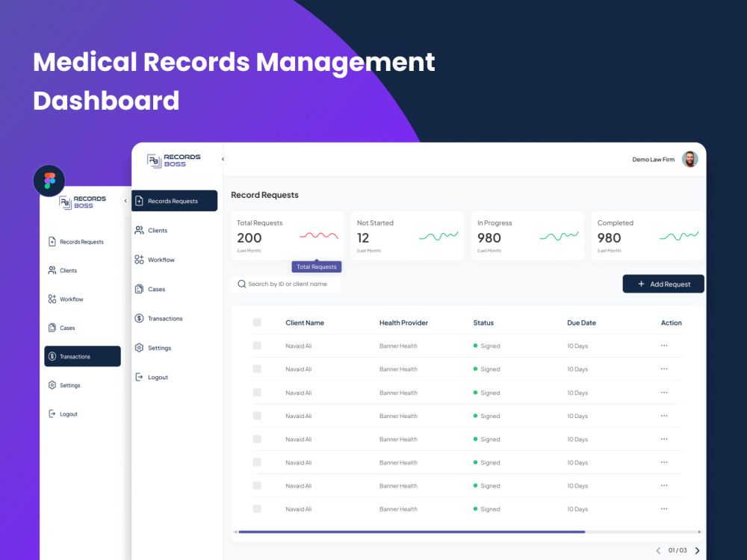Open action menu dots in sixth row
The height and width of the screenshot is (560, 747).
tap(664, 462)
